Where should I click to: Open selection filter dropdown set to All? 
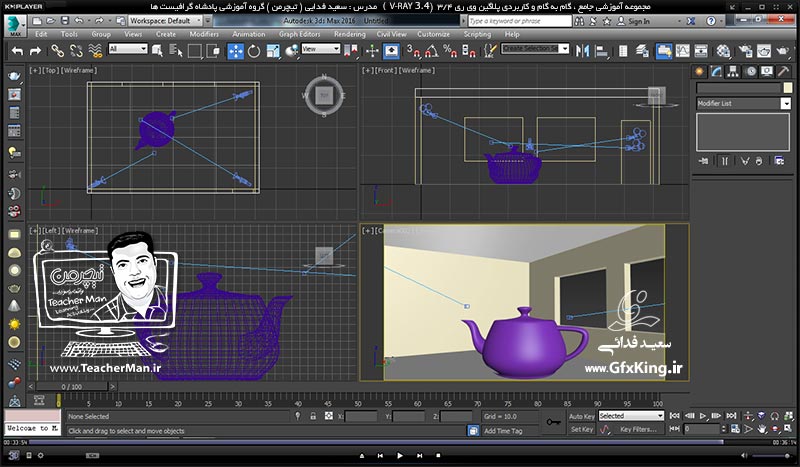[128, 49]
